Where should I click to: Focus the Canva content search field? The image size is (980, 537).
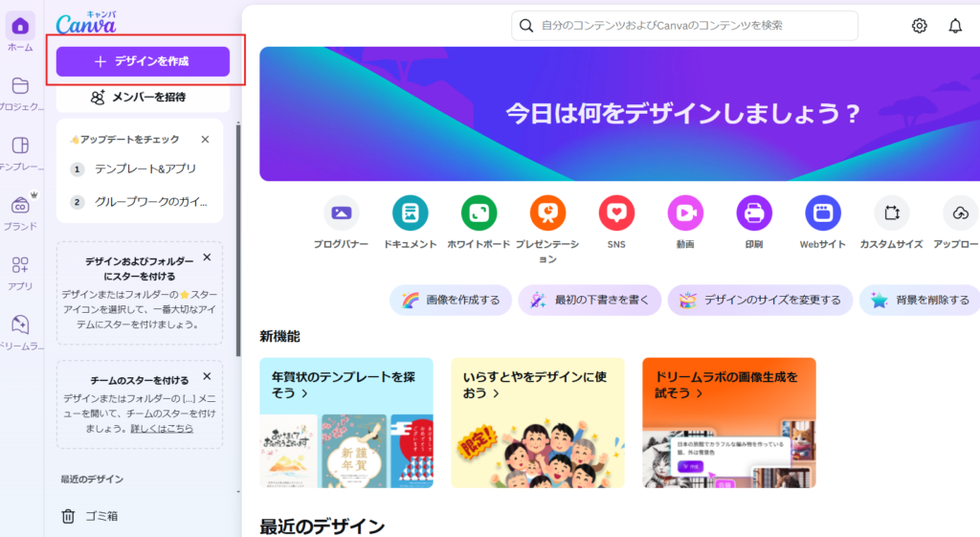point(684,26)
